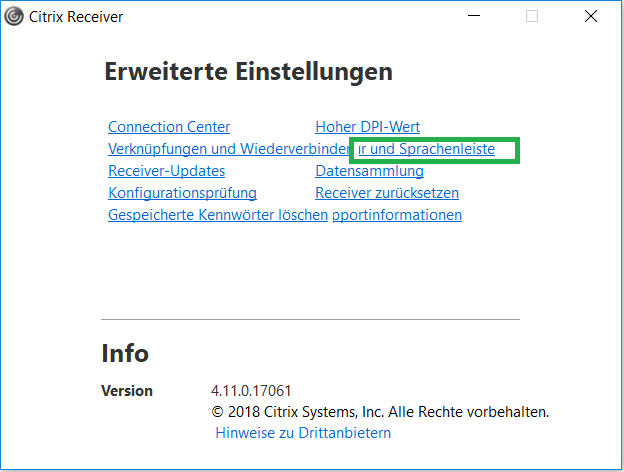Open Verknüpfungen und Wiederverbinden settings
624x472 pixels.
click(229, 149)
